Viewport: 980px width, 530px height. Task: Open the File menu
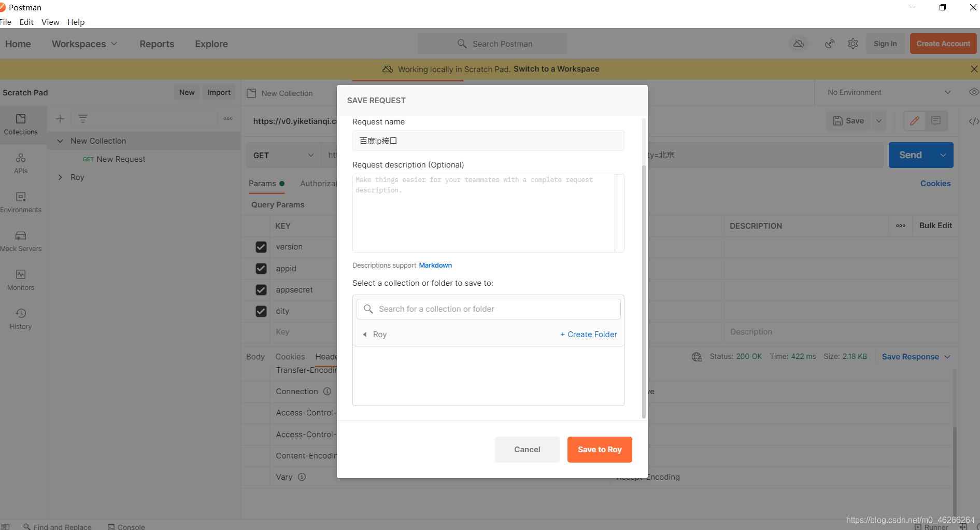pyautogui.click(x=6, y=22)
